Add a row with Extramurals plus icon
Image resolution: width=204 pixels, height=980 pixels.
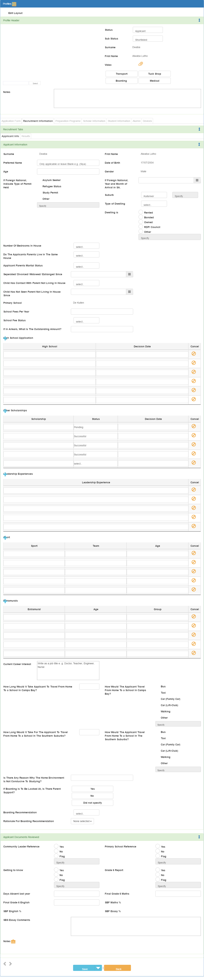[5, 601]
